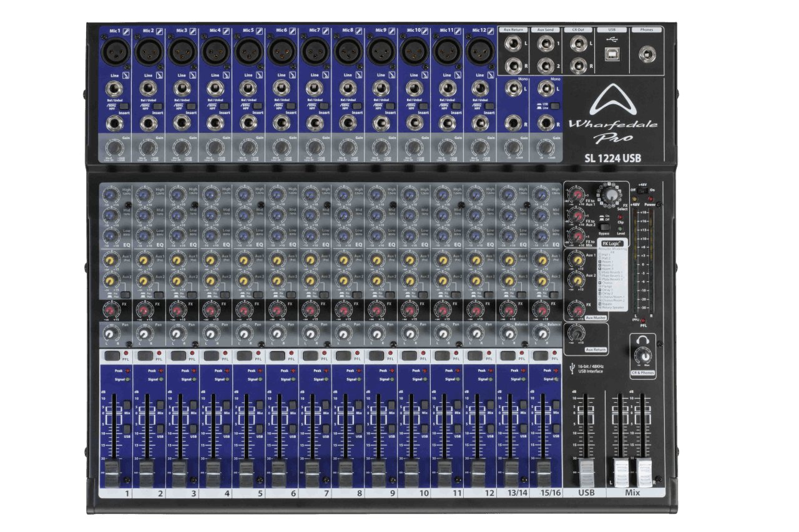Image resolution: width=799 pixels, height=532 pixels.
Task: Click the Signal LED on channel 2
Action: [x=160, y=379]
